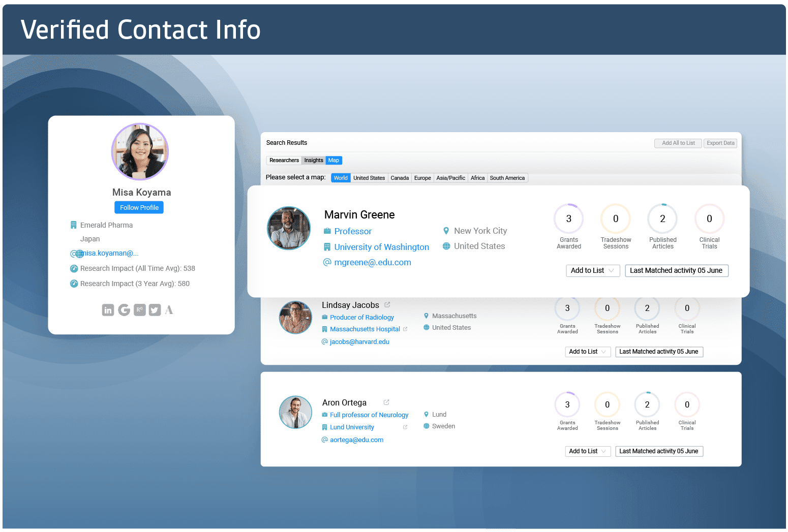The width and height of the screenshot is (788, 532).
Task: Switch to the Researchers tab
Action: pos(284,161)
